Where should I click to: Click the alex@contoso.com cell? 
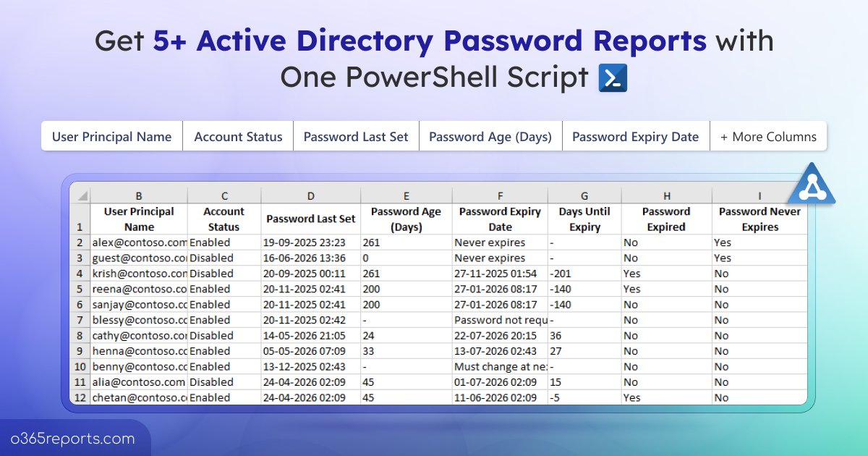pyautogui.click(x=139, y=242)
